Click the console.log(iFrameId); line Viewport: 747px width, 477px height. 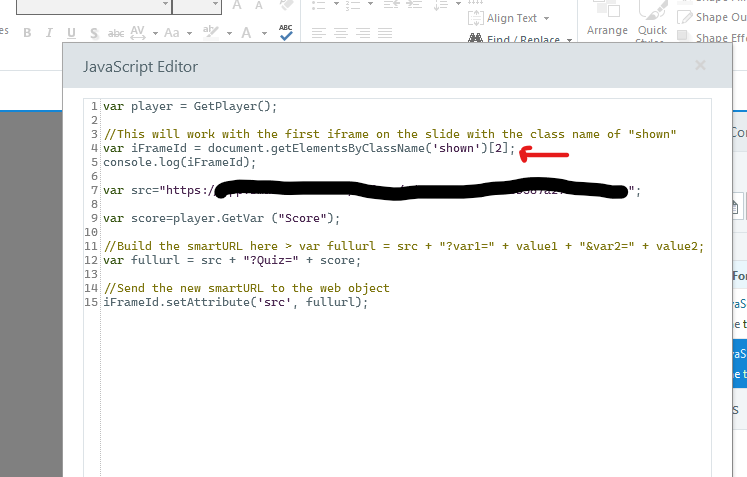pos(180,162)
